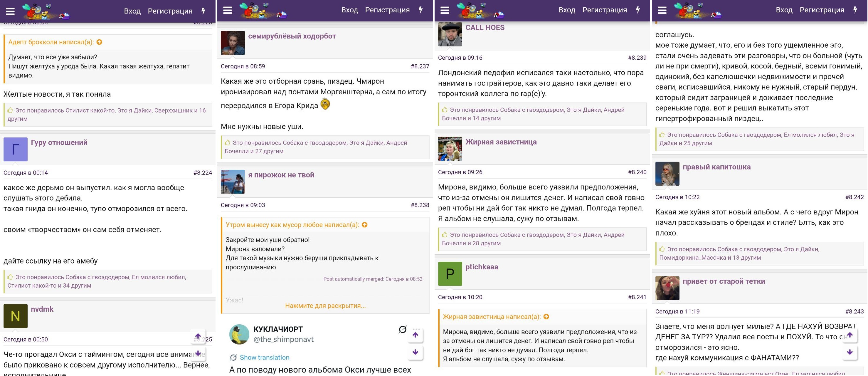
Task: Open post number #8.240 permalink
Action: click(637, 172)
